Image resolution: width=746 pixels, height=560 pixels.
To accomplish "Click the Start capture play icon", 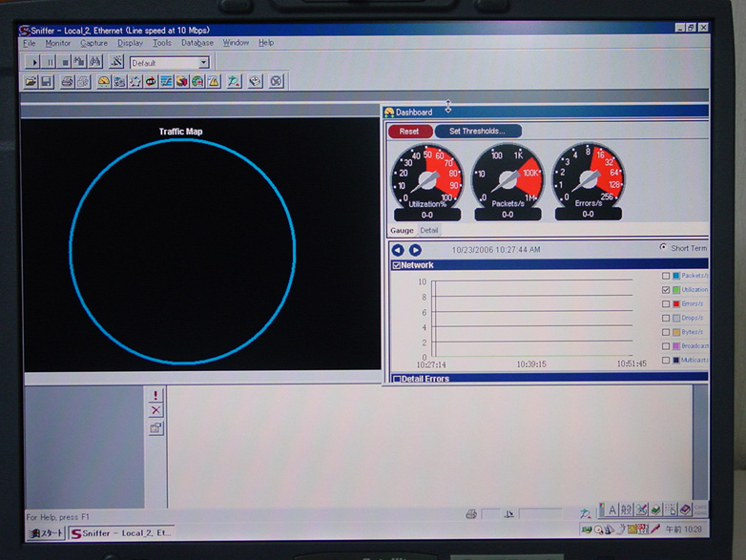I will (x=35, y=63).
